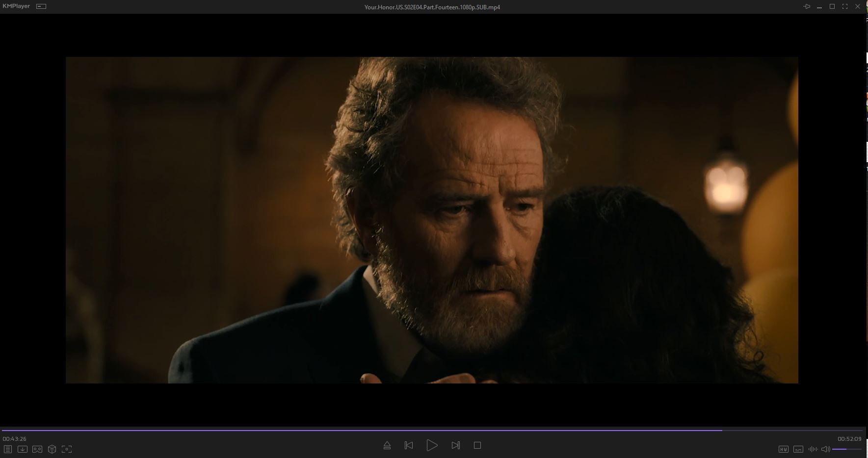The height and width of the screenshot is (458, 868).
Task: Toggle subtitles display icon
Action: pyautogui.click(x=798, y=449)
